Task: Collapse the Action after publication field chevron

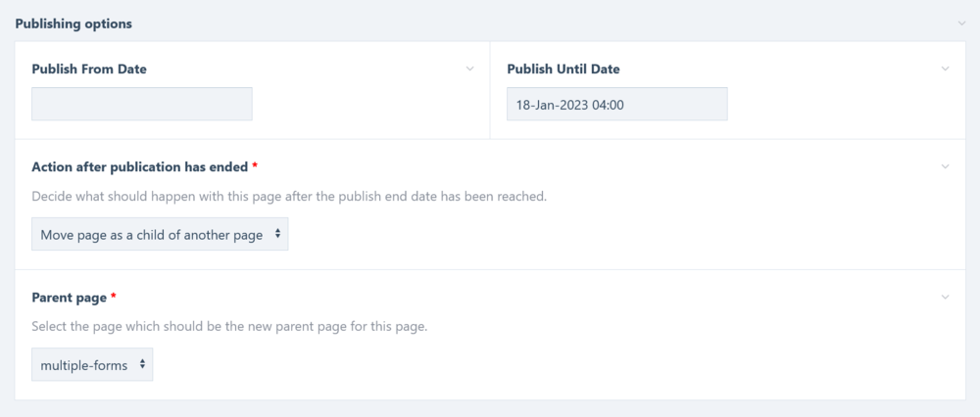Action: 945,166
